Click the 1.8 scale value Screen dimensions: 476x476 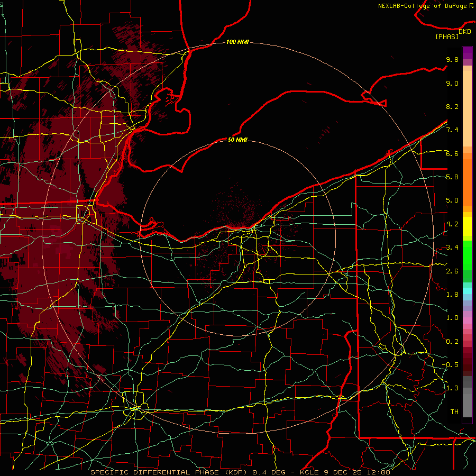click(452, 295)
